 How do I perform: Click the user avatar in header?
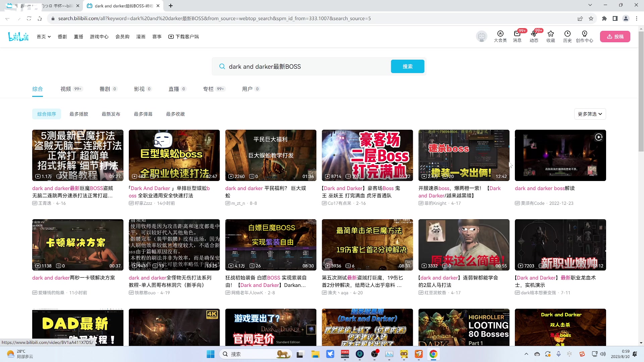[x=482, y=36]
